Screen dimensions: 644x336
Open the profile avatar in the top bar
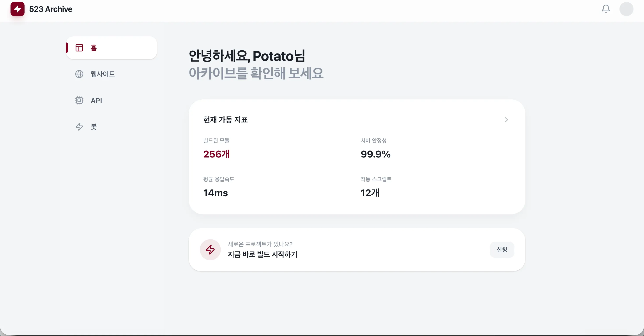coord(626,9)
